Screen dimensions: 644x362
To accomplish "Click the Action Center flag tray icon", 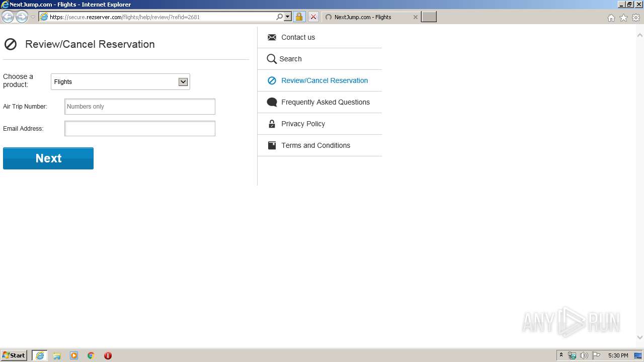I will [596, 355].
